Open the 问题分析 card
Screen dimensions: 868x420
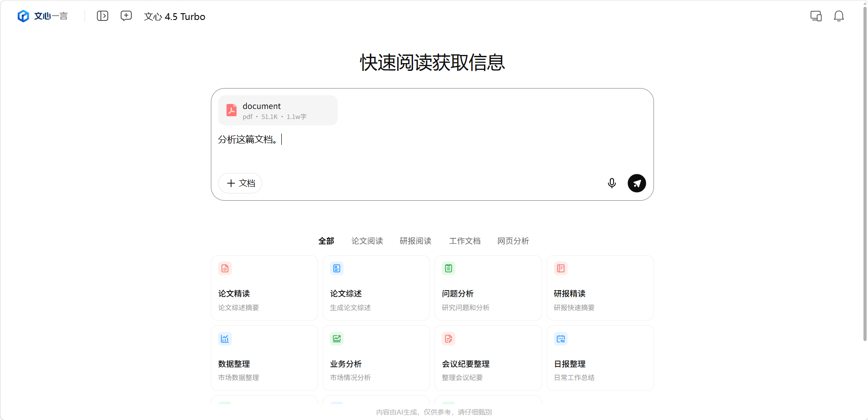pos(488,288)
